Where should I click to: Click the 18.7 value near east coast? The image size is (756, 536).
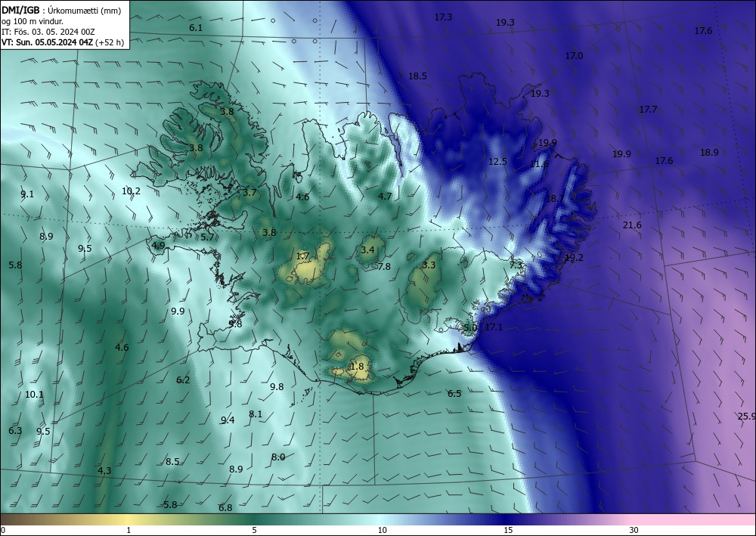[555, 199]
